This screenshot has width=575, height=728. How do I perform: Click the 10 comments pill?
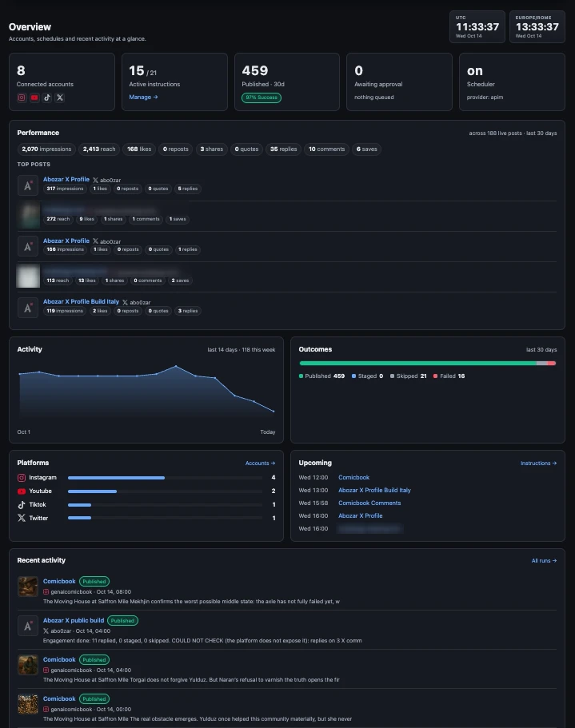pyautogui.click(x=326, y=149)
